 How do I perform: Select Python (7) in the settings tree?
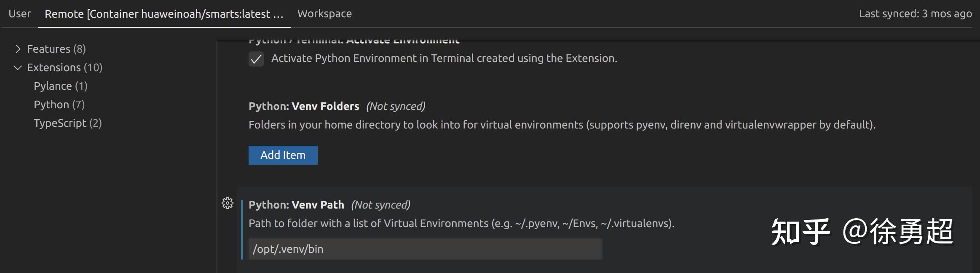[59, 105]
